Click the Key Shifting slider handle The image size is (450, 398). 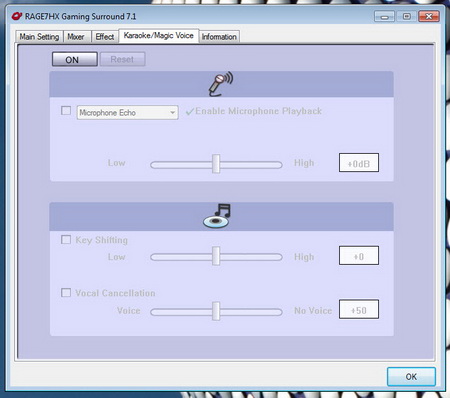coord(216,256)
